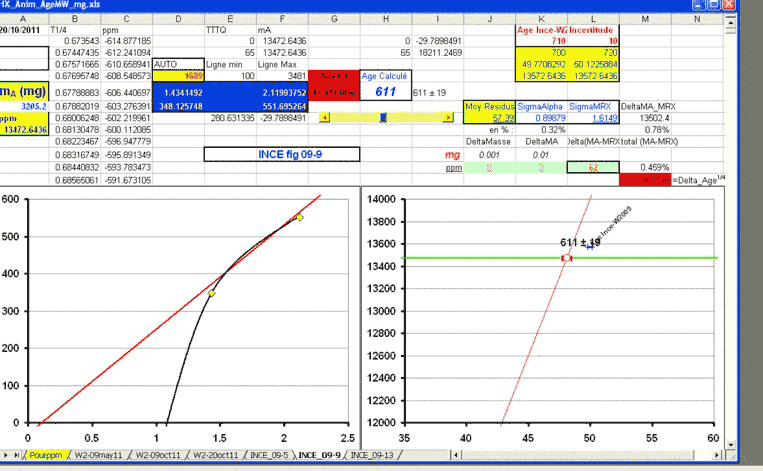The width and height of the screenshot is (763, 471).
Task: Select the cell with value 13502.4
Action: [x=645, y=118]
